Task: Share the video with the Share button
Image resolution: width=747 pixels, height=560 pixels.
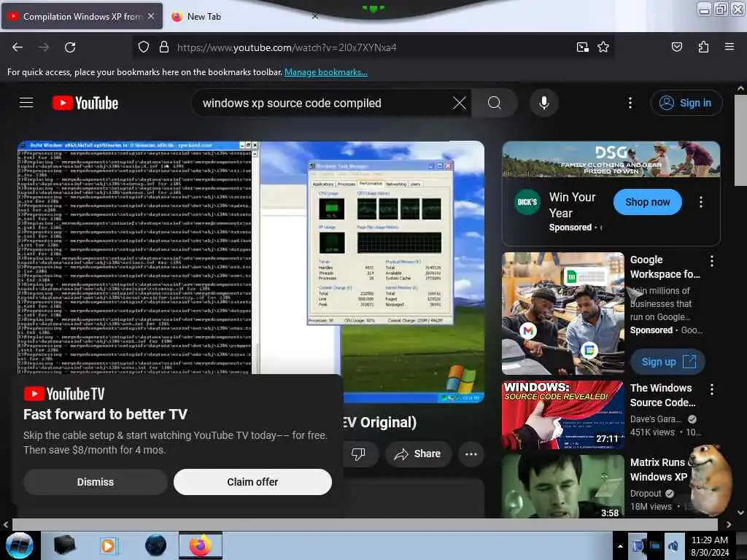Action: tap(417, 454)
